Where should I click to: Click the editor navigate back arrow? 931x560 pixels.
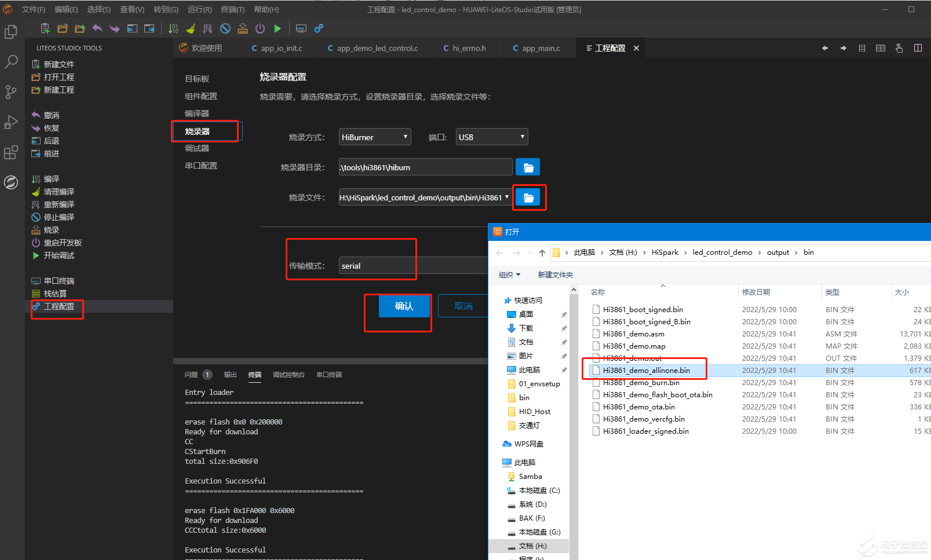coord(825,48)
